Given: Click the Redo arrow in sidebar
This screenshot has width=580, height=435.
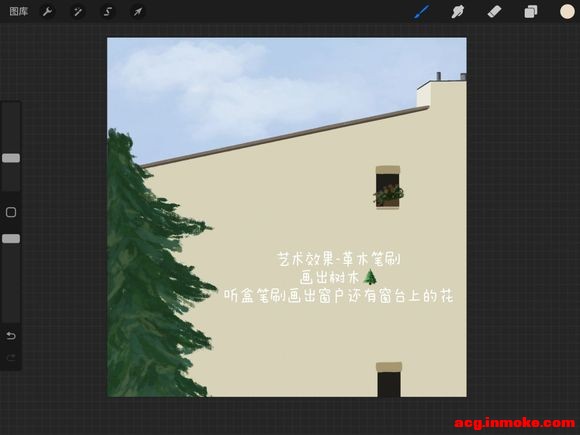Looking at the screenshot, I should click(x=11, y=357).
